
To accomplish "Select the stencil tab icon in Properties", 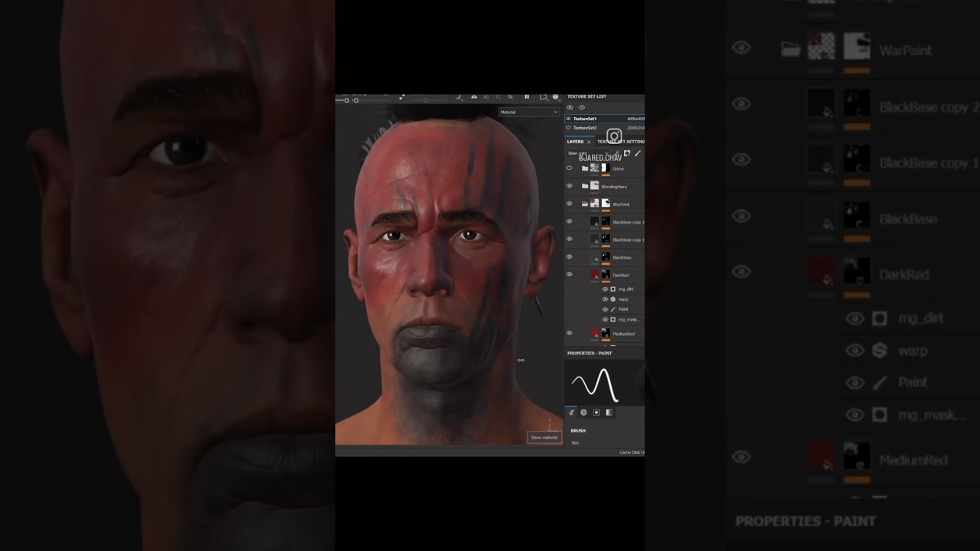I will [x=596, y=412].
